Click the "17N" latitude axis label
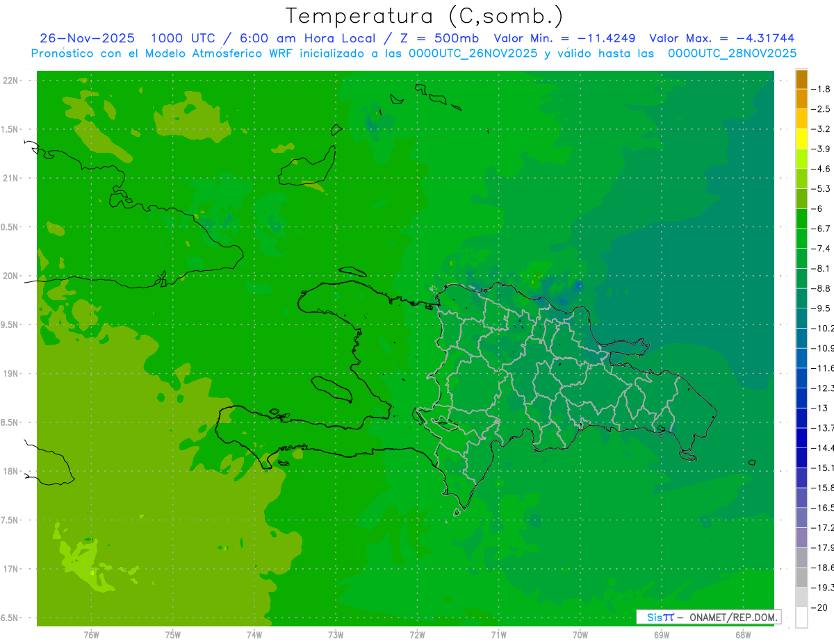This screenshot has width=834, height=644. (x=11, y=568)
